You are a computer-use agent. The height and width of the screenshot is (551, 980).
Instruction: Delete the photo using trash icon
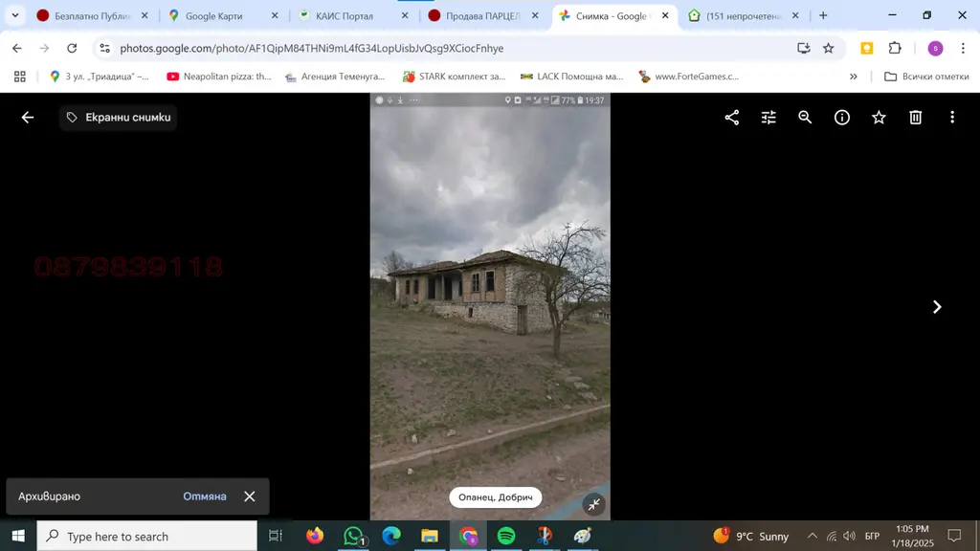(x=916, y=118)
